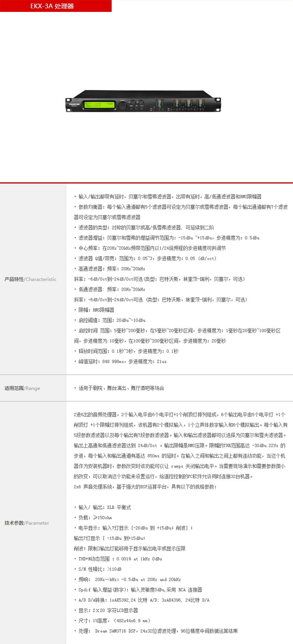Click the Spdif 输入增益 line
This screenshot has height=644, width=293.
point(138,590)
